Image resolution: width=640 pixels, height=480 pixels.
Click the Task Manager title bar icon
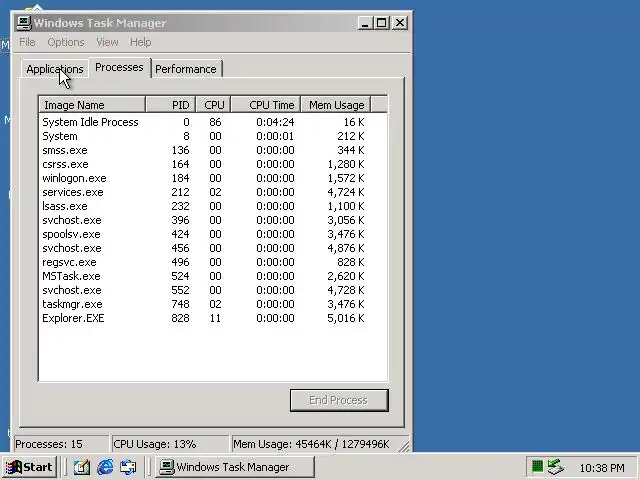click(24, 23)
